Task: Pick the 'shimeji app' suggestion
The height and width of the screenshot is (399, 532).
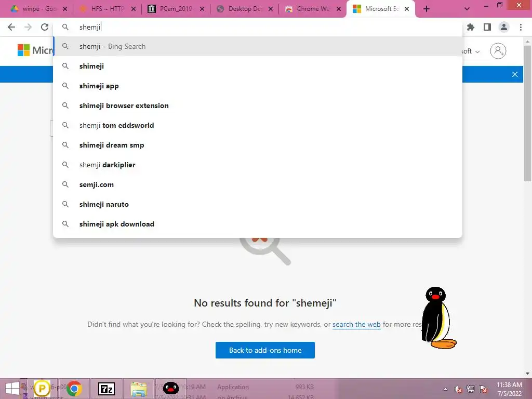Action: (258, 86)
